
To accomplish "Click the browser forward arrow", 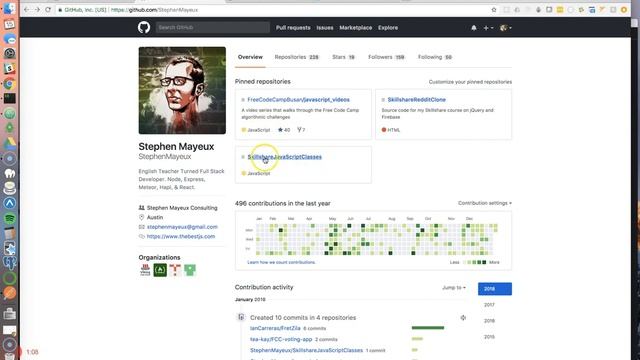I will 37,9.
